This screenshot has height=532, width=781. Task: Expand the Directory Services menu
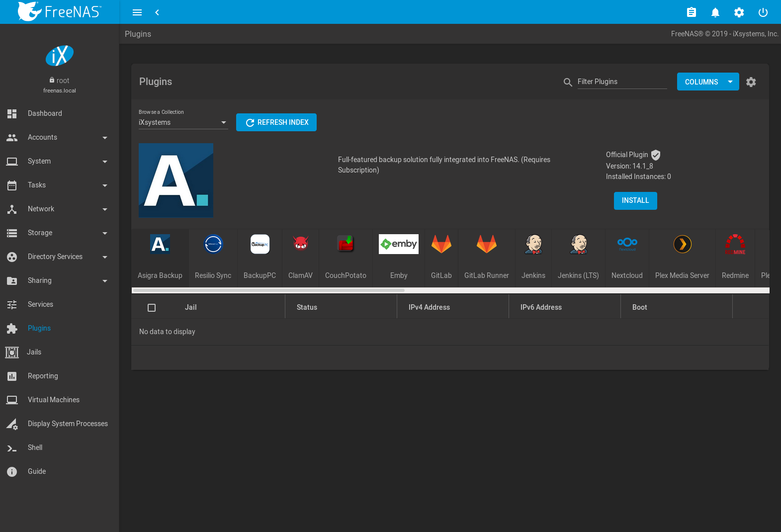(60, 257)
